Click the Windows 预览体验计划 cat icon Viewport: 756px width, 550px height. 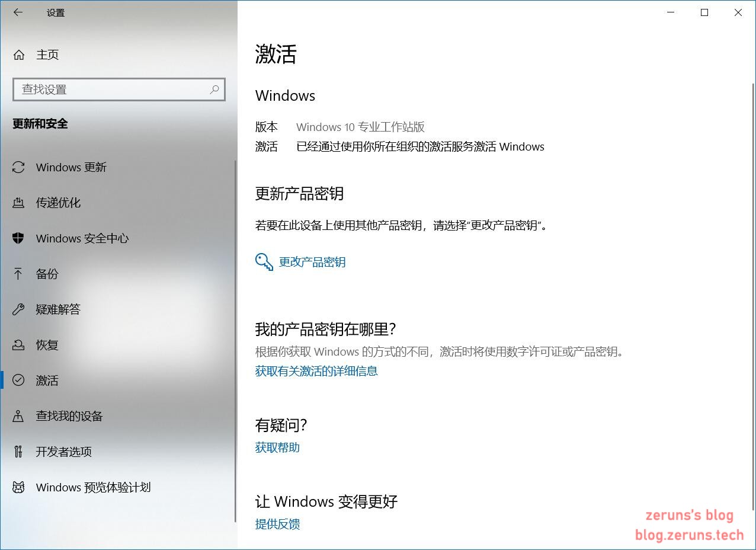(19, 487)
